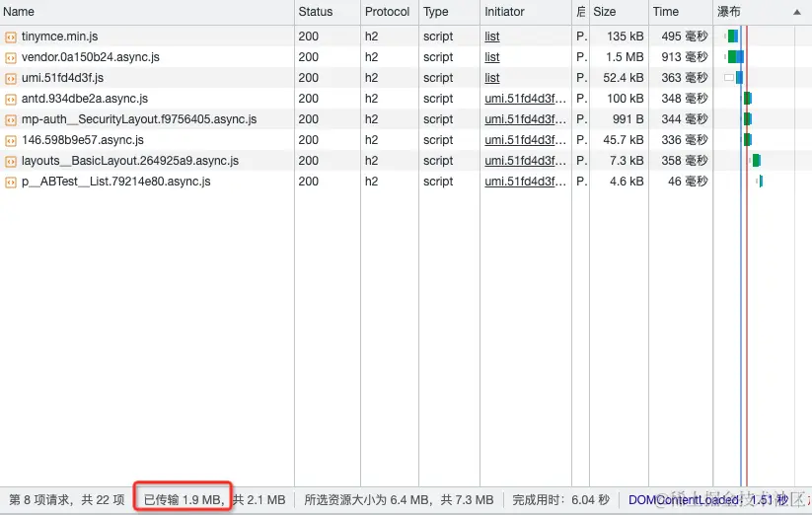Click the 第 8 项请求，共 22 项 status text
The image size is (812, 515).
(67, 500)
